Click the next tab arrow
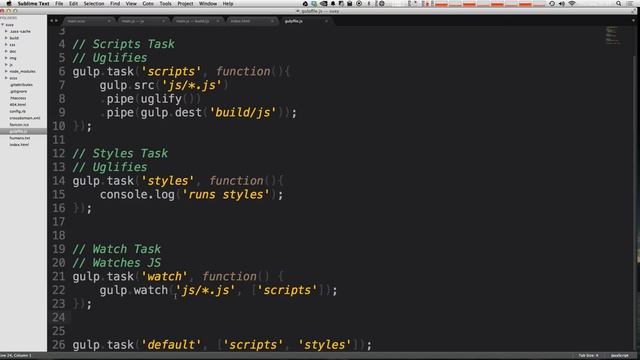640x360 pixels. 56,21
